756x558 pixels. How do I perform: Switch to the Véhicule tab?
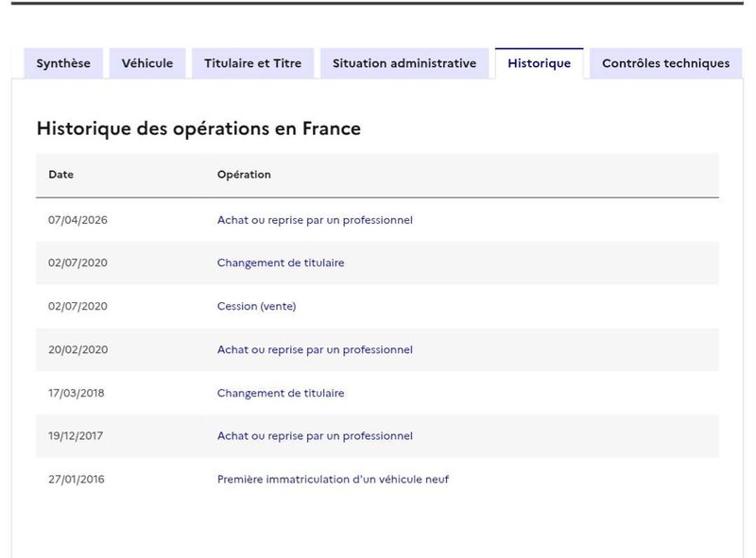147,63
